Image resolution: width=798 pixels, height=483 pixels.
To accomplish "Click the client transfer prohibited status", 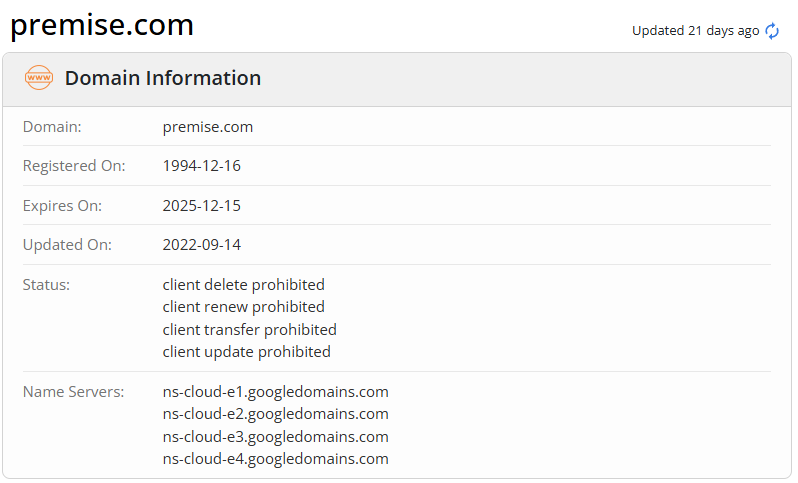I will coord(250,329).
